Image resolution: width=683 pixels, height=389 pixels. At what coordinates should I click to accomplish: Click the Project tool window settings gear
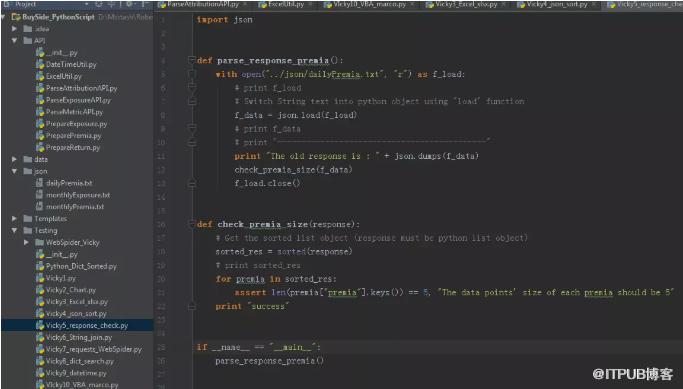(x=130, y=4)
